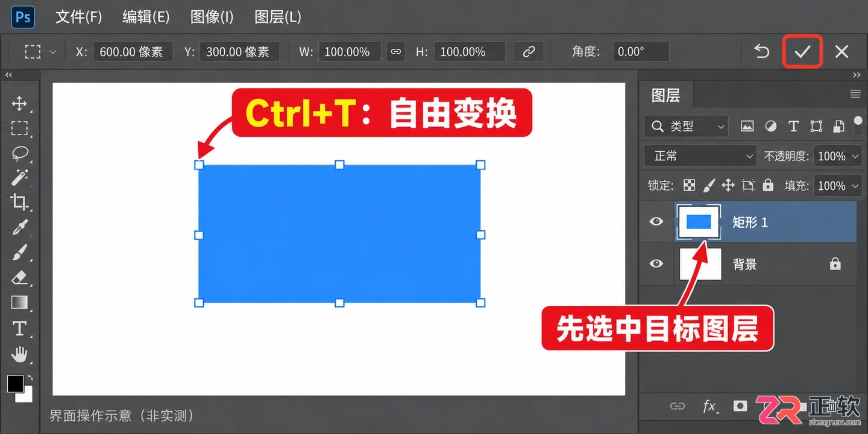
Task: Open the 类型 filter dropdown
Action: click(x=686, y=127)
